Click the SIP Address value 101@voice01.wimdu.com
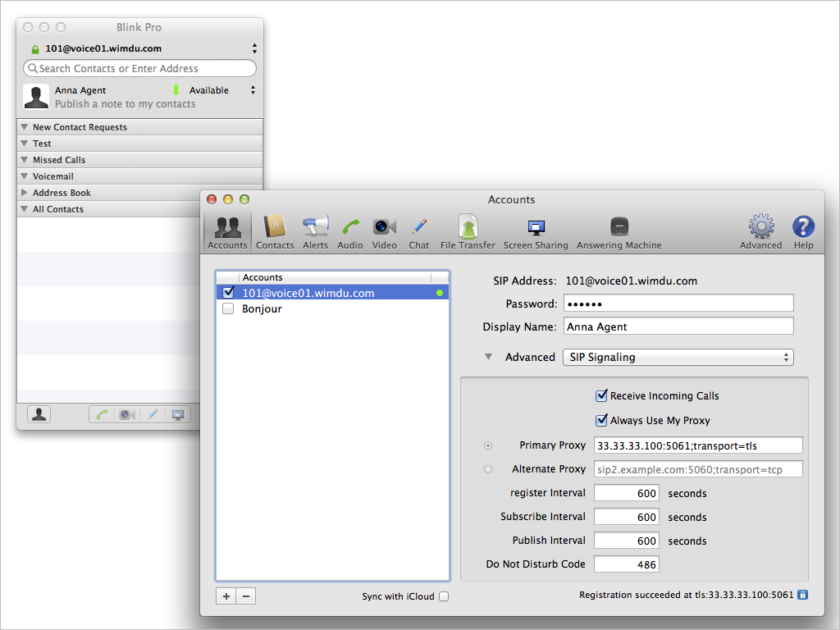This screenshot has height=630, width=840. click(632, 281)
